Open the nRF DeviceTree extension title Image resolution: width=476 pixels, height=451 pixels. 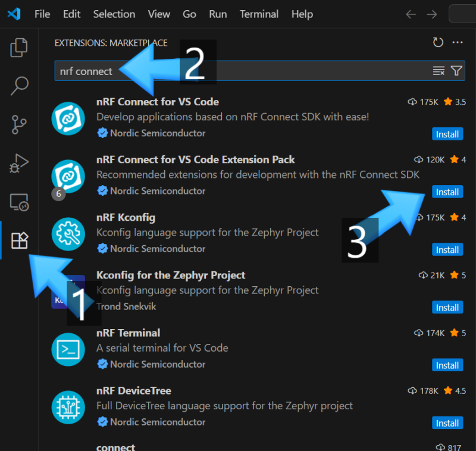click(133, 391)
